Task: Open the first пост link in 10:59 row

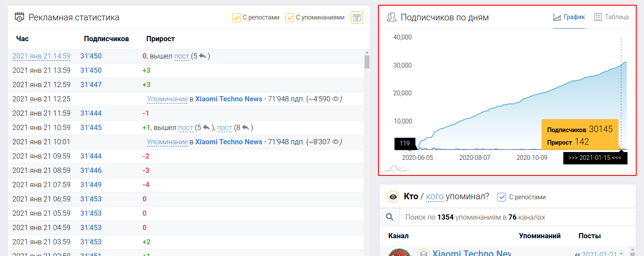Action: [186, 127]
